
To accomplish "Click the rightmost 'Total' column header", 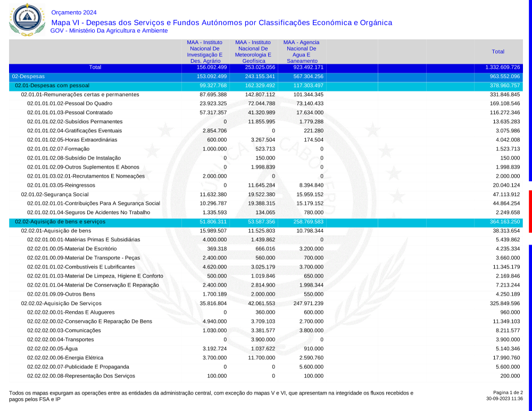I will click(x=498, y=52).
